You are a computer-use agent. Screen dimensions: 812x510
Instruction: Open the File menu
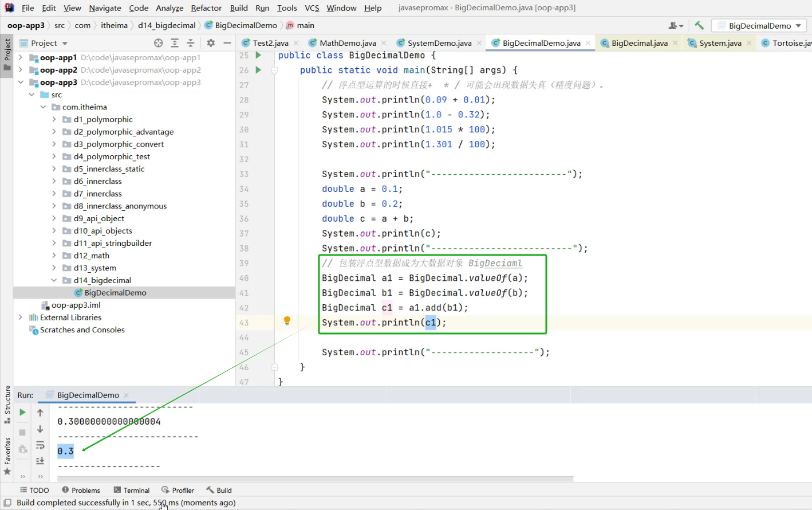click(27, 8)
